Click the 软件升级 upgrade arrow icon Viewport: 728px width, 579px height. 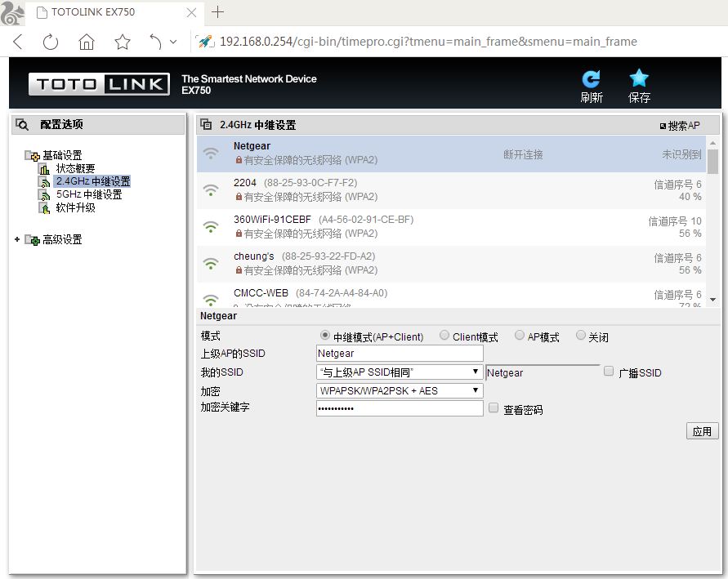[x=44, y=208]
